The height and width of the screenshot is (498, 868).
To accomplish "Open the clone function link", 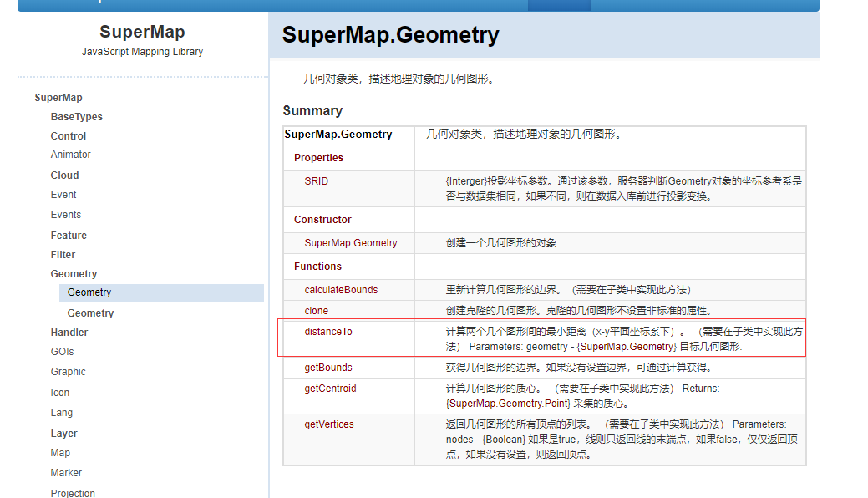I will pyautogui.click(x=316, y=311).
